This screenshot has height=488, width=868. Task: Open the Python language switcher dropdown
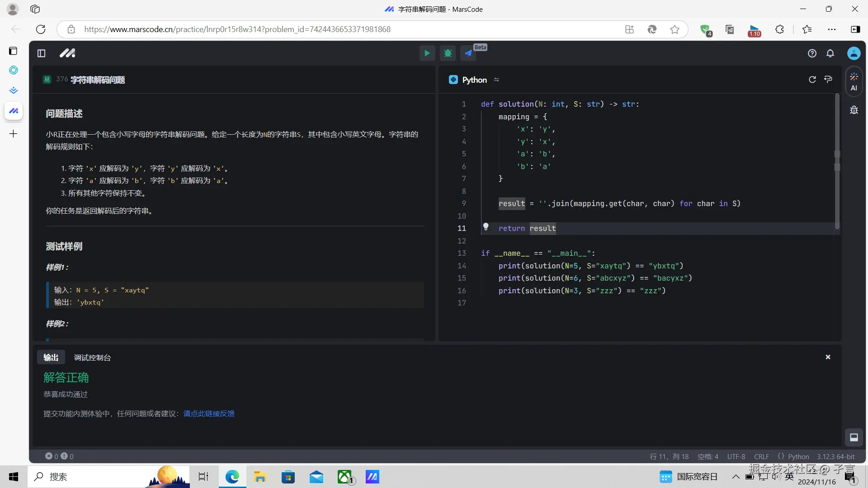point(474,80)
